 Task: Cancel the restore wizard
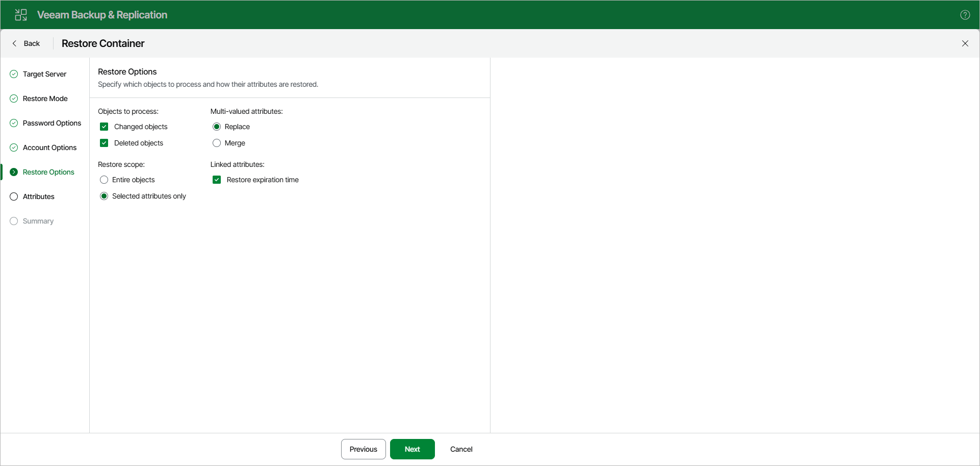461,449
